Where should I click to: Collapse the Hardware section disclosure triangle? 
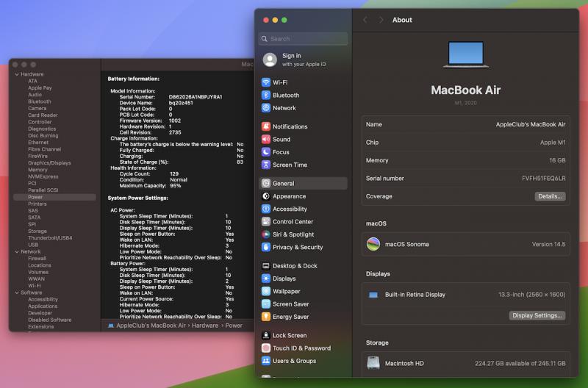[17, 74]
